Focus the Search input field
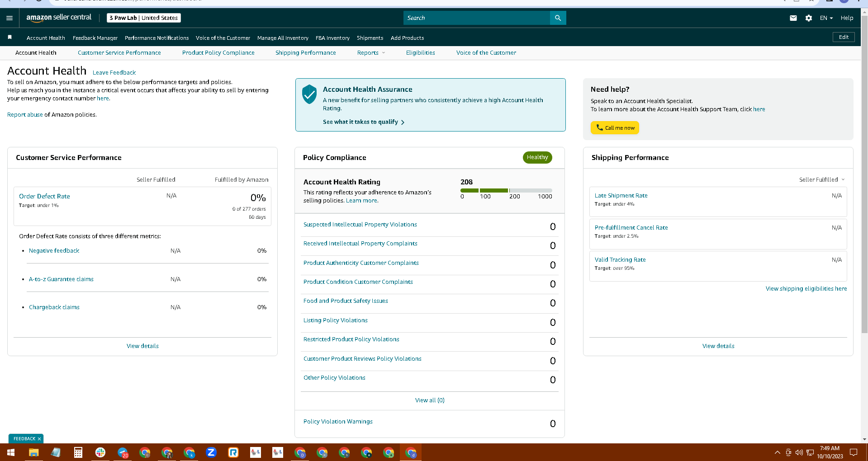 pos(477,18)
